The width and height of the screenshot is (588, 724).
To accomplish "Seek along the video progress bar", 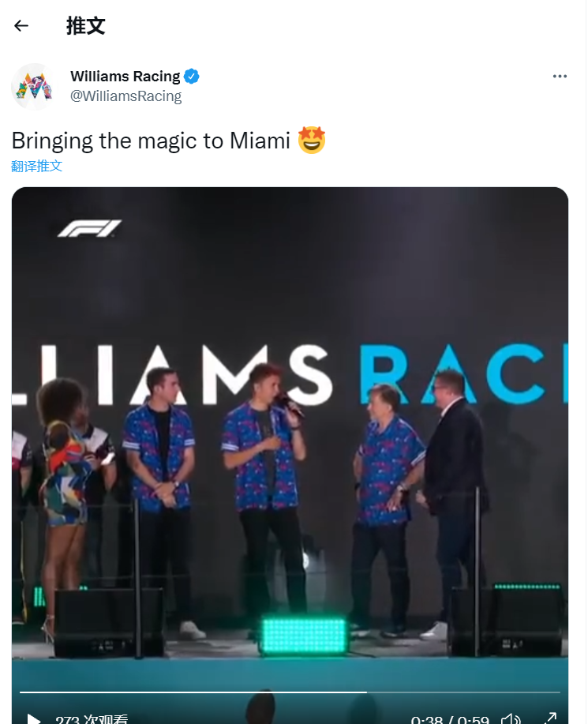I will [290, 692].
